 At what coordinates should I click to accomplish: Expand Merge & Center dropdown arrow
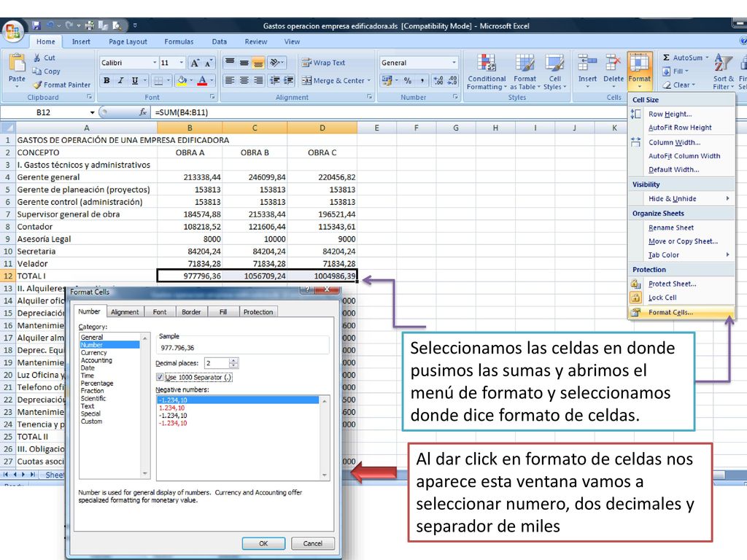click(x=368, y=80)
